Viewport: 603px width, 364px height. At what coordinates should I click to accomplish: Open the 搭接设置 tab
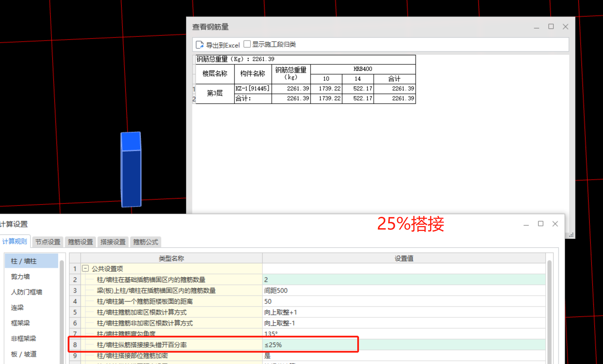113,242
